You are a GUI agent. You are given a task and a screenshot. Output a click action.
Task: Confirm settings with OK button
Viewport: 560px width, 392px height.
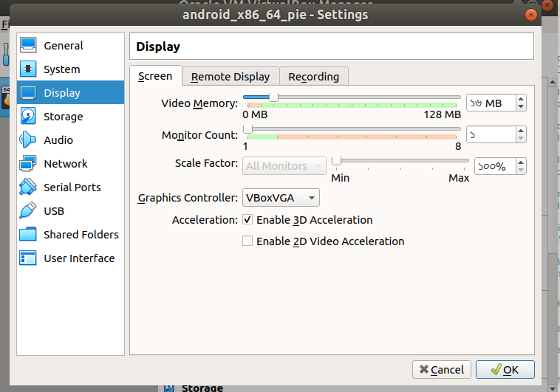pos(505,370)
